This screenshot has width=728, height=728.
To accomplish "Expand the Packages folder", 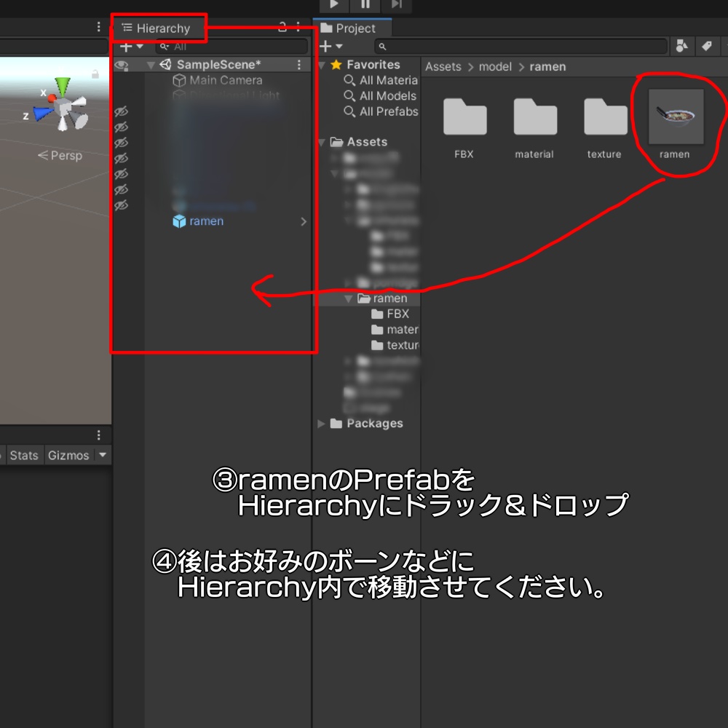I will [x=321, y=424].
